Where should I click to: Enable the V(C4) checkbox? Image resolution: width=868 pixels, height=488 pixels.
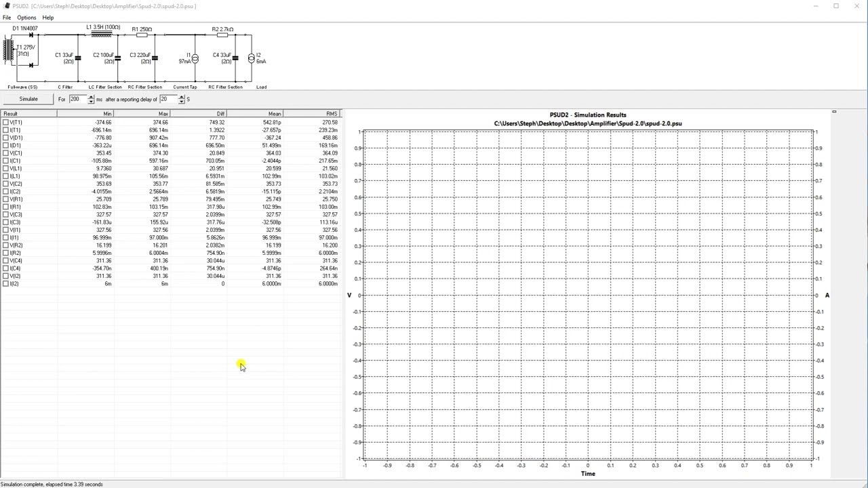coord(6,261)
